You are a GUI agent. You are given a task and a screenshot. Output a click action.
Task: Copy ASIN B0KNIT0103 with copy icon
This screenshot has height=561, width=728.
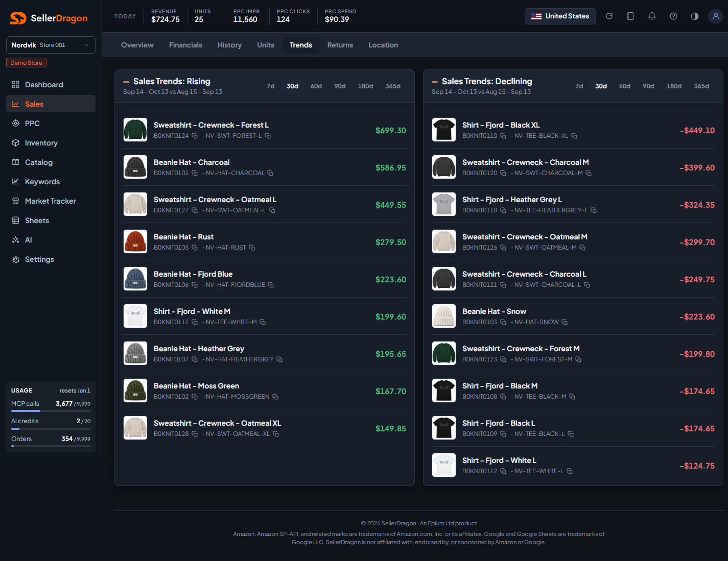tap(503, 322)
